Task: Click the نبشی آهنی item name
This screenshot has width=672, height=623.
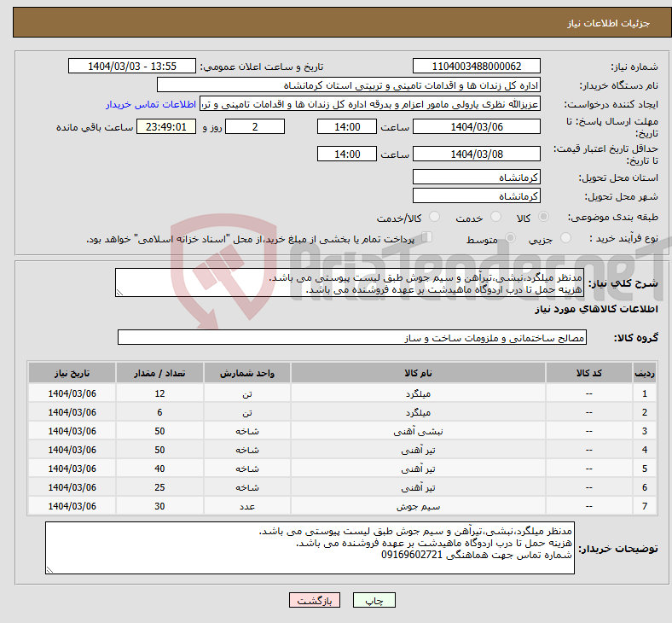Action: pyautogui.click(x=418, y=431)
